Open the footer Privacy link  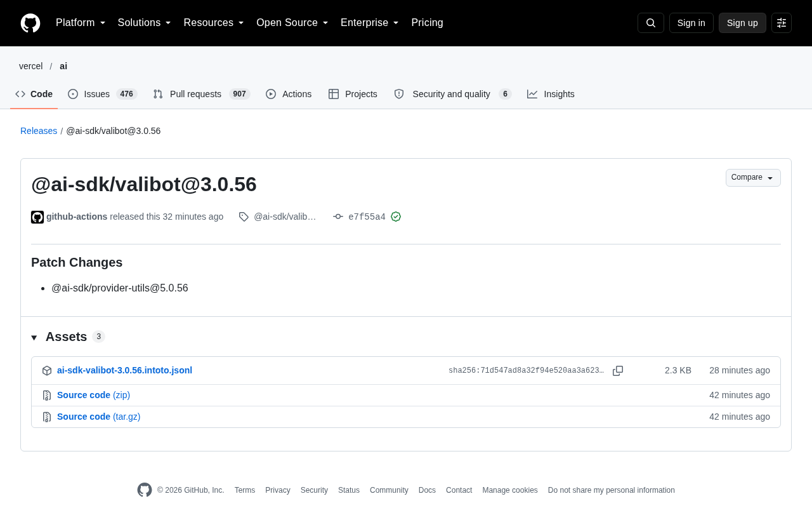[278, 490]
